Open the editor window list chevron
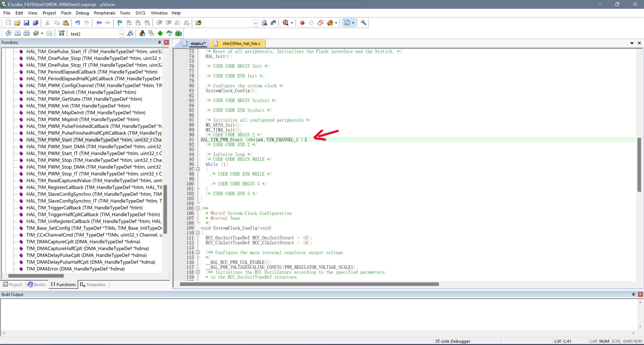This screenshot has width=644, height=345. [x=632, y=43]
